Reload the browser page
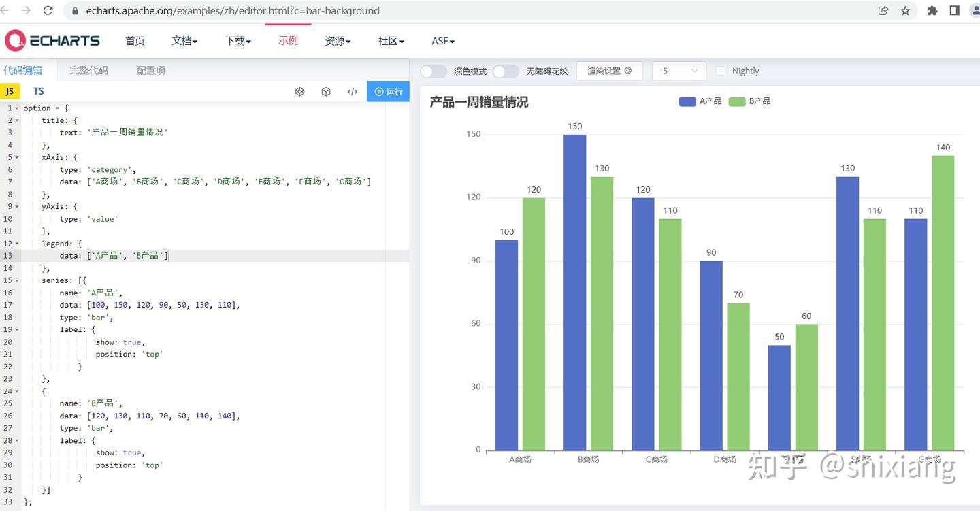 (48, 10)
